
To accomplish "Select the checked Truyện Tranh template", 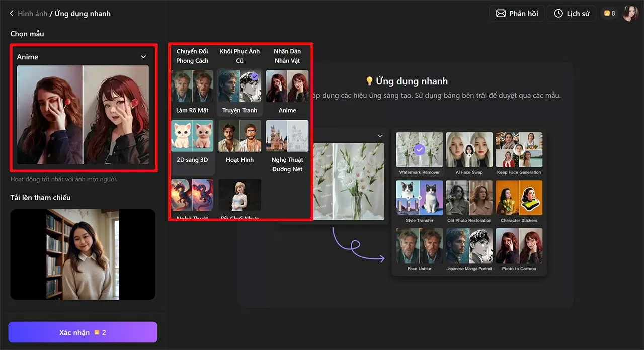I will click(x=239, y=86).
